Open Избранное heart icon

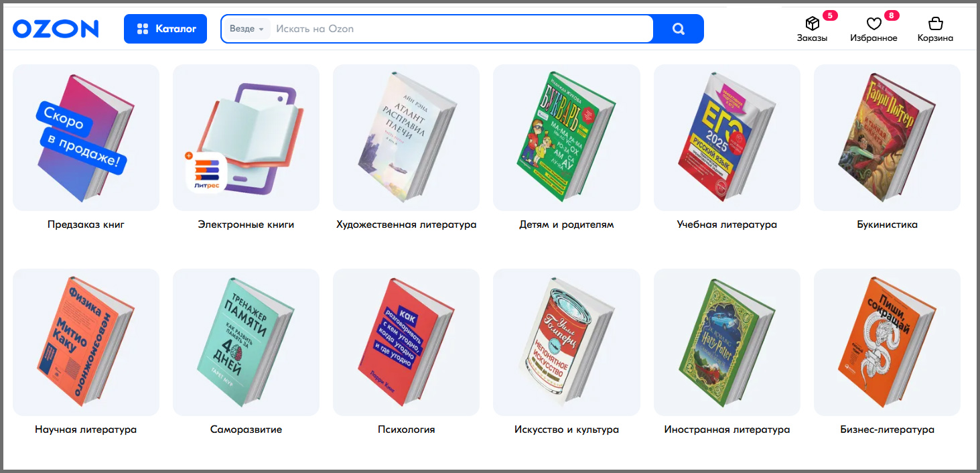(x=873, y=24)
